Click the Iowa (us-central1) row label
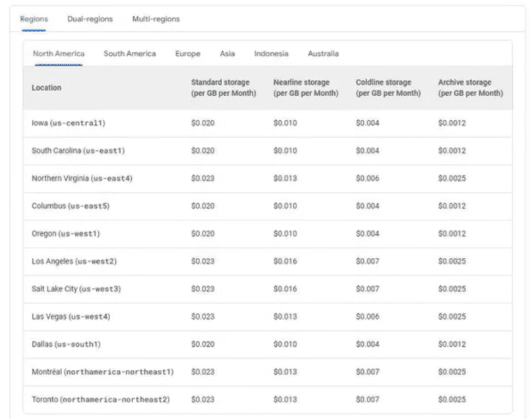This screenshot has width=532, height=420. point(69,123)
